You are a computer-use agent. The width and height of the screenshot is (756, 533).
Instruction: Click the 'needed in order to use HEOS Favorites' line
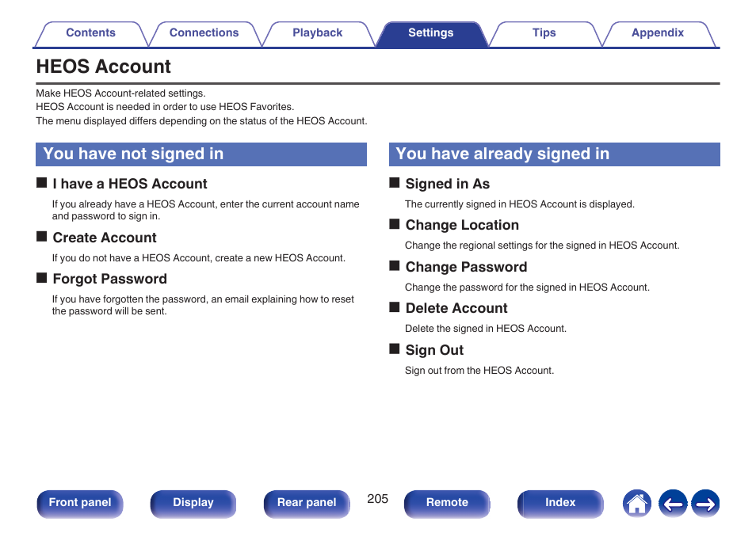point(165,107)
